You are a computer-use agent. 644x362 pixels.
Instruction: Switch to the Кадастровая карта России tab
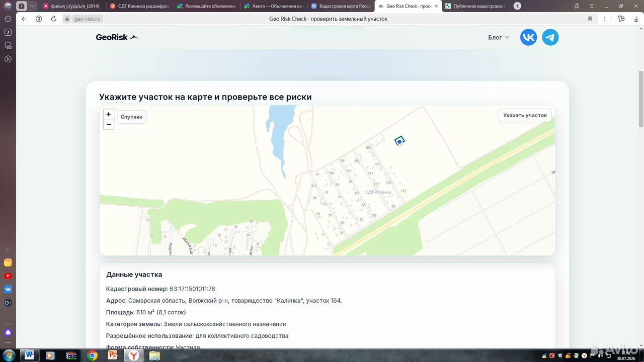click(341, 6)
